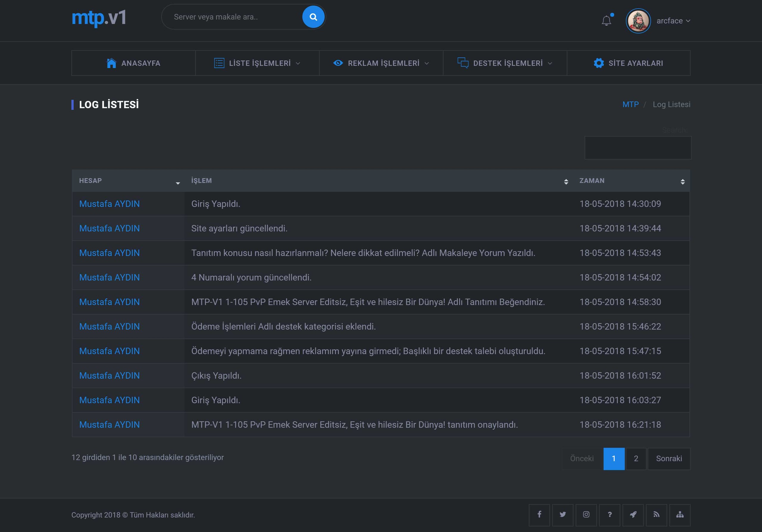
Task: Expand DESTEK İŞLEMLERİ chevron
Action: pos(550,63)
